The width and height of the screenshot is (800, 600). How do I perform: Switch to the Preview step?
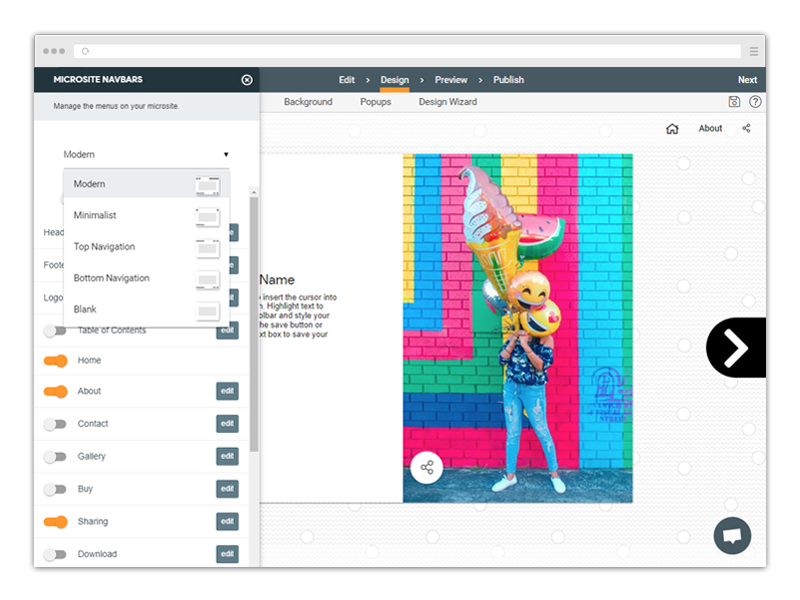point(451,80)
